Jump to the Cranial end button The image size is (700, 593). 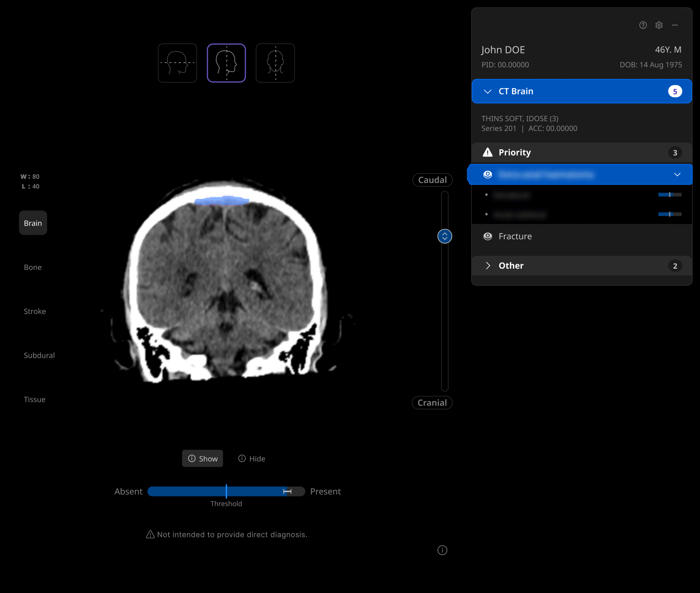432,403
